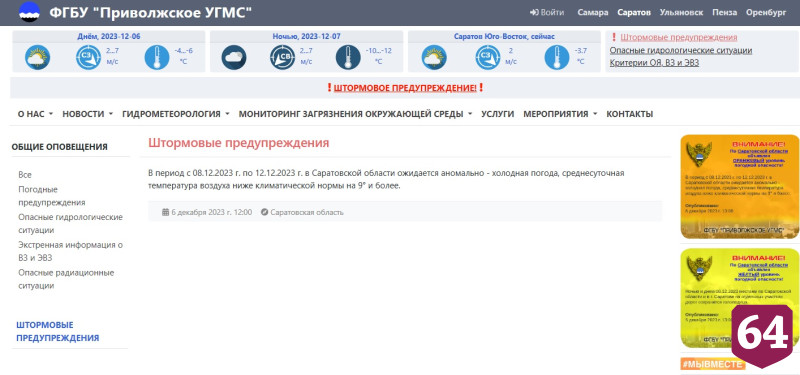
Task: Click the red exclamation before Штормовые предупреждения link
Action: click(614, 37)
